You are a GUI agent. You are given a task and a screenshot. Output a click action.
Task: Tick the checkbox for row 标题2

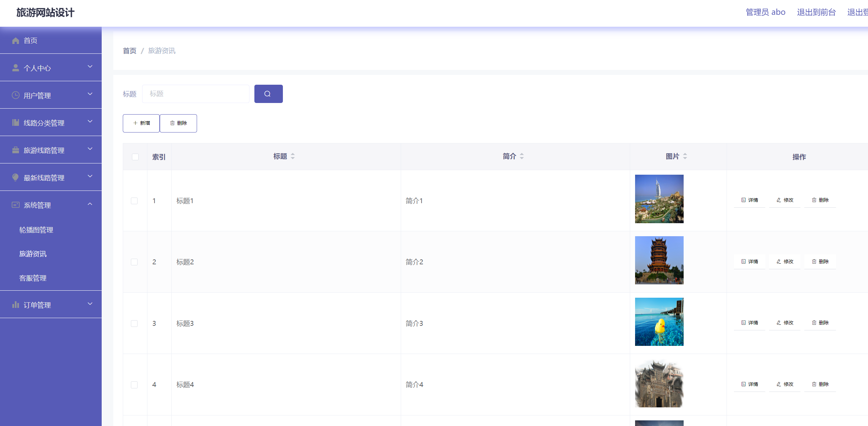134,262
